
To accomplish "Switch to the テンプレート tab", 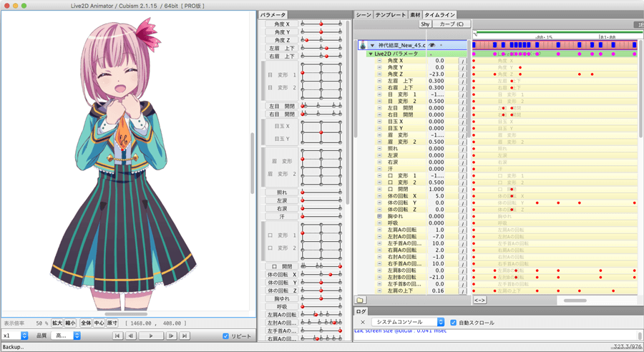I will [x=390, y=15].
